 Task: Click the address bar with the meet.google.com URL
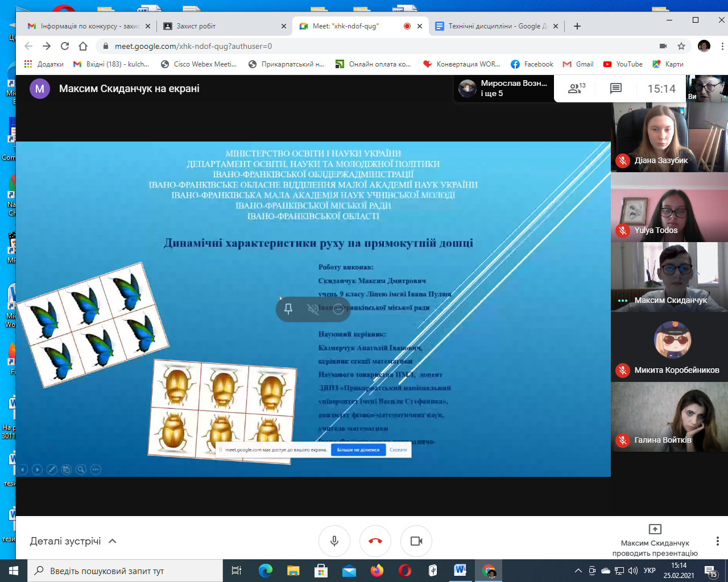pyautogui.click(x=375, y=46)
